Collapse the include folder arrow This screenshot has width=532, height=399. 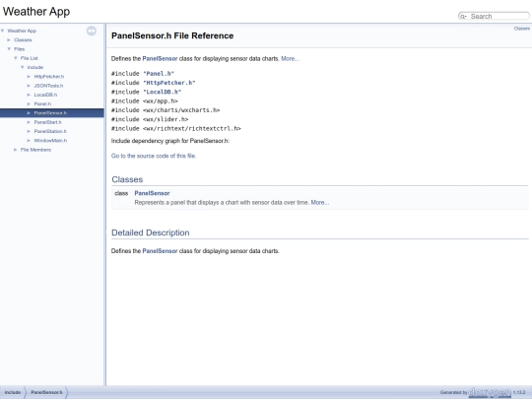click(x=23, y=68)
